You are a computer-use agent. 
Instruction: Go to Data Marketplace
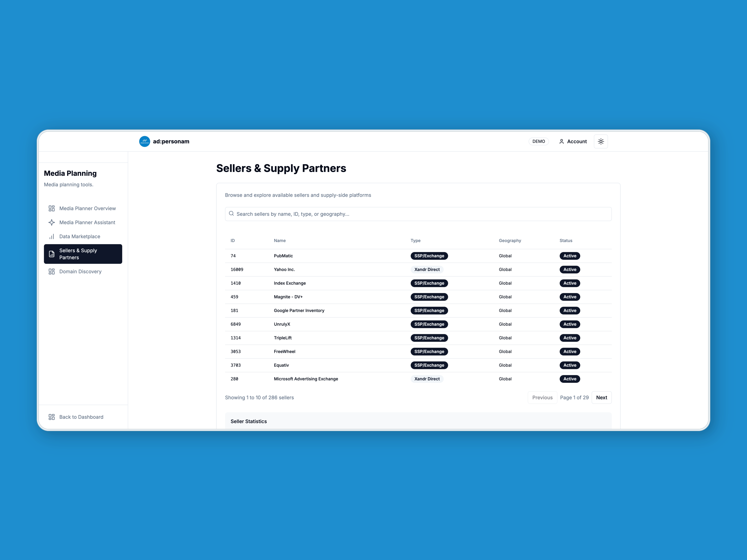coord(83,237)
